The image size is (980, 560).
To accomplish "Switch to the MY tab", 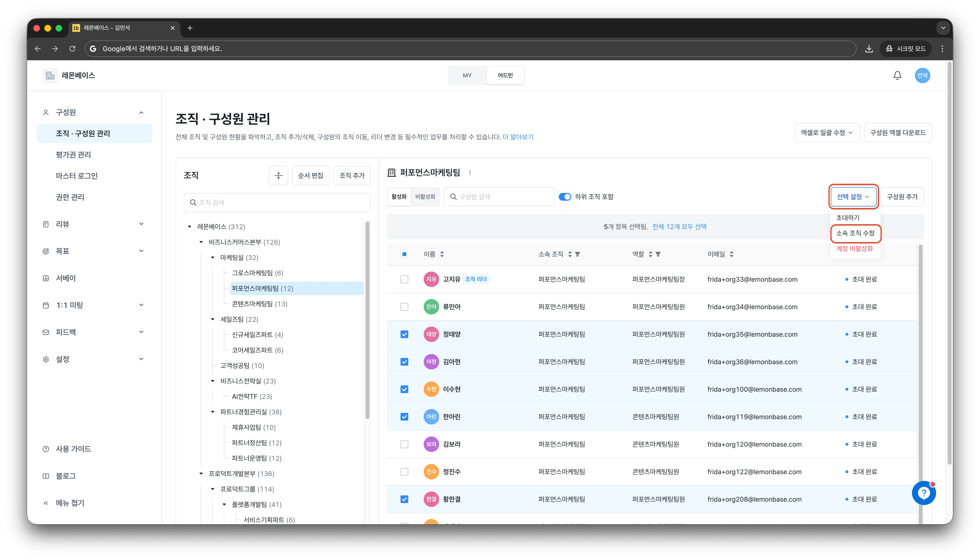I will click(x=467, y=75).
